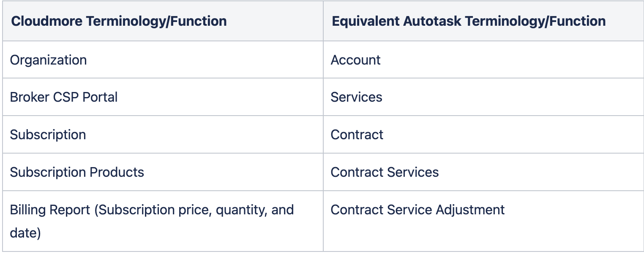Select the Contract cell
The image size is (644, 254).
point(483,135)
